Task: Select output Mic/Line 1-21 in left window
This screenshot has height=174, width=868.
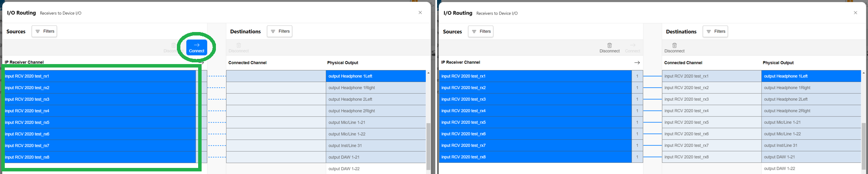Action: (x=375, y=122)
